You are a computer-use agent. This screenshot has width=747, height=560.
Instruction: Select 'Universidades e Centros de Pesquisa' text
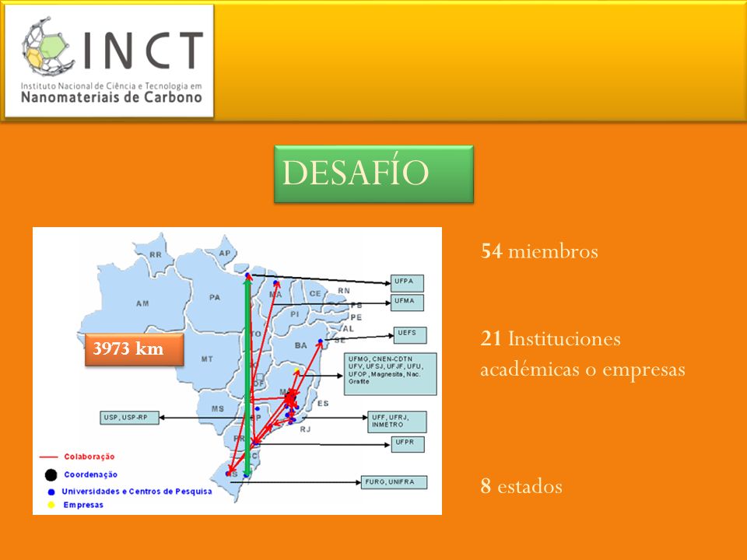tap(137, 492)
